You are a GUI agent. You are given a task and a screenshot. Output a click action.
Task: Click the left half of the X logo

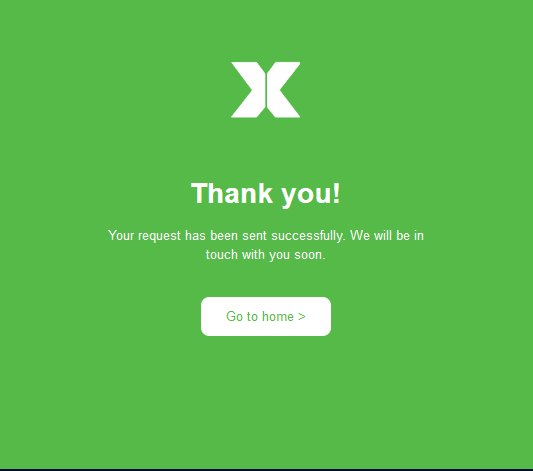pyautogui.click(x=248, y=90)
